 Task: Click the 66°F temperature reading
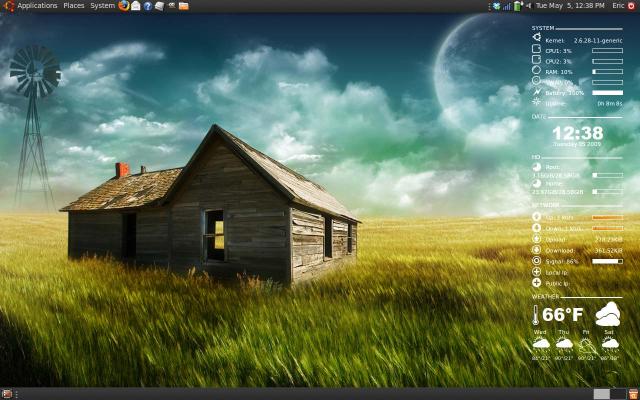[x=563, y=315]
